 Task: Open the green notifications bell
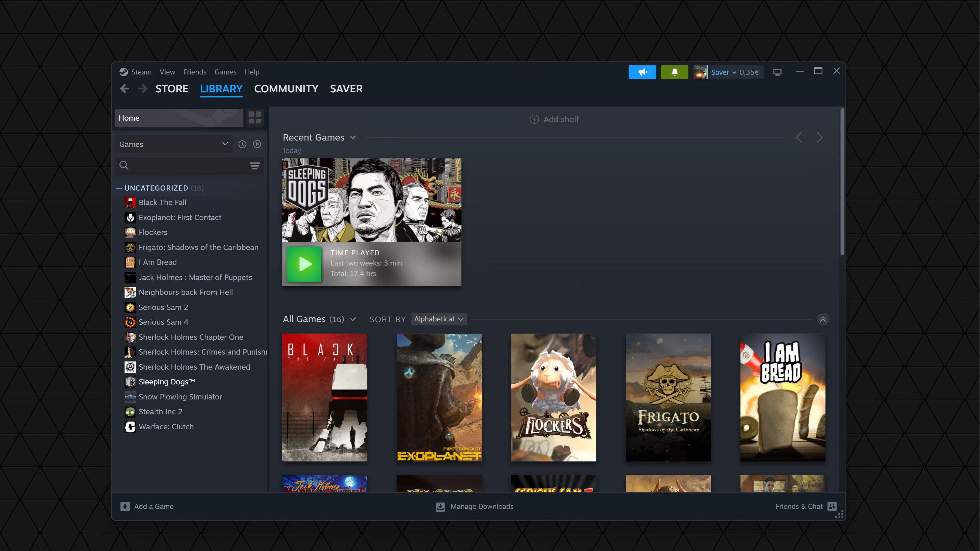point(674,72)
